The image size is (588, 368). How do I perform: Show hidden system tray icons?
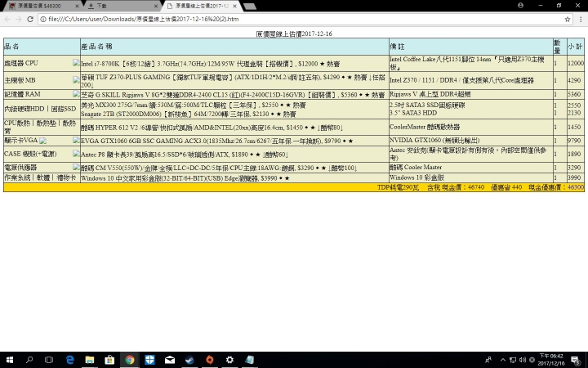click(x=503, y=360)
